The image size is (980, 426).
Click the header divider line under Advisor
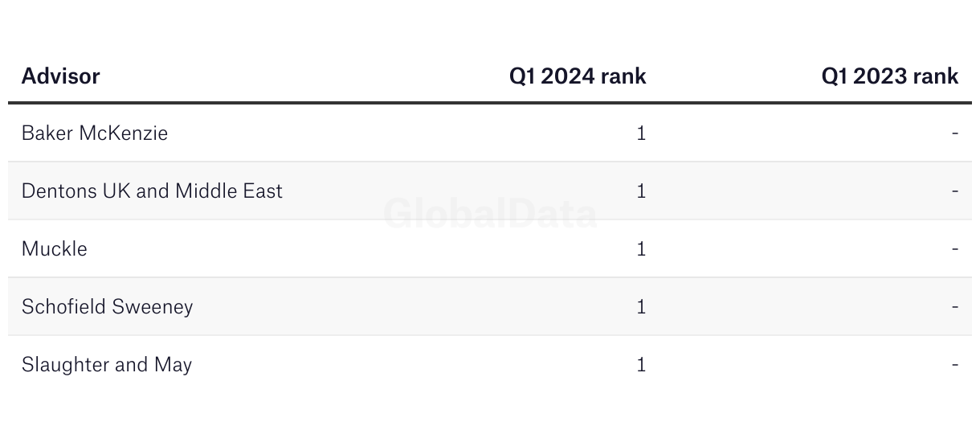tap(490, 103)
